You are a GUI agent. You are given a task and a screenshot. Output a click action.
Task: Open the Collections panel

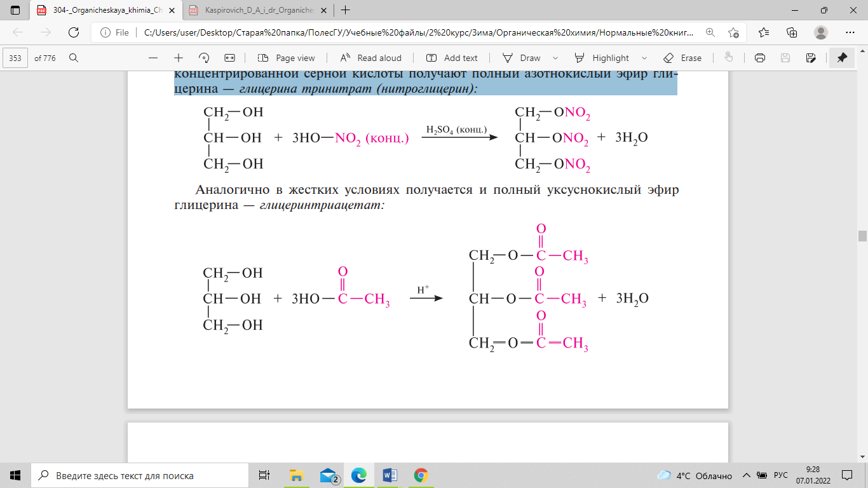[x=792, y=32]
